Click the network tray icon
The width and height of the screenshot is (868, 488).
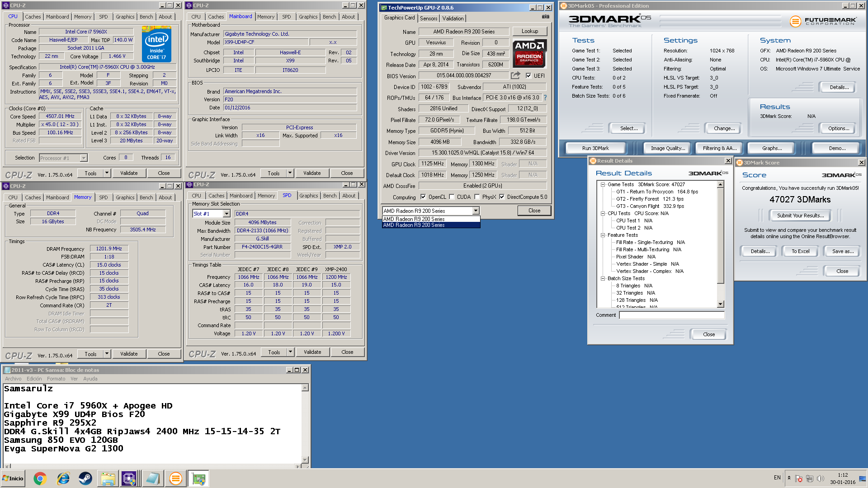[810, 479]
